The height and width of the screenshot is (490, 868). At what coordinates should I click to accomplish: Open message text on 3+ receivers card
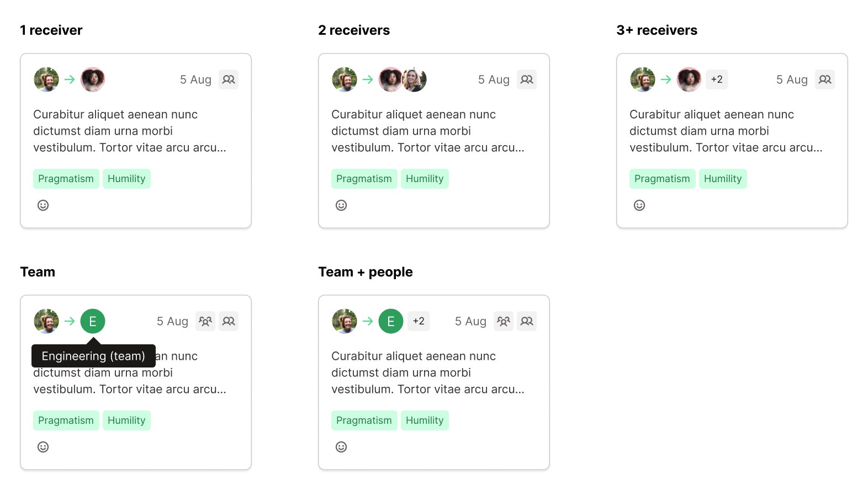coord(726,131)
